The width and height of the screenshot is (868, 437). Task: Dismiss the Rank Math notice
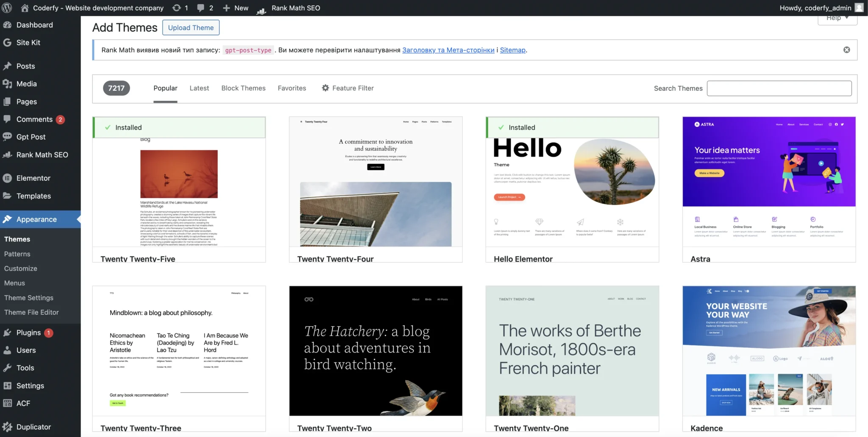(x=846, y=50)
